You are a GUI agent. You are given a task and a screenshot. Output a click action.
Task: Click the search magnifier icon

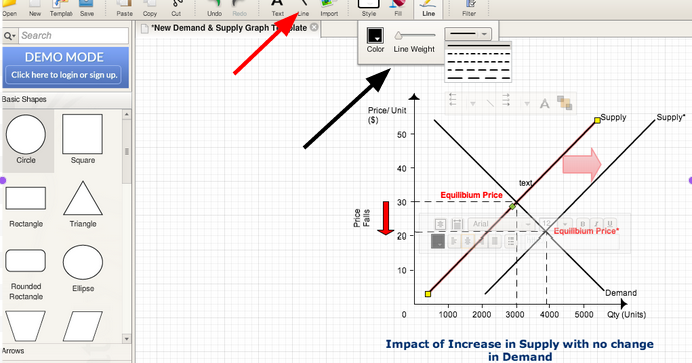pyautogui.click(x=9, y=36)
